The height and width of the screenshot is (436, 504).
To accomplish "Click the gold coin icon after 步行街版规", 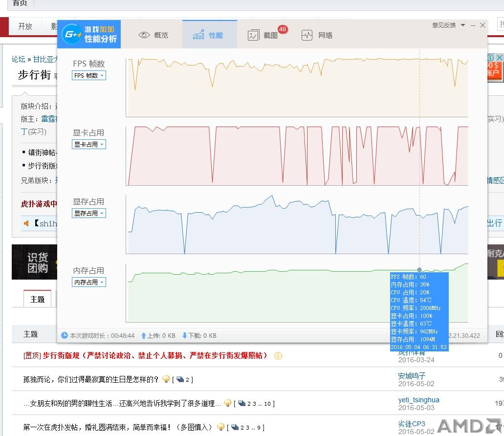I will [x=278, y=356].
